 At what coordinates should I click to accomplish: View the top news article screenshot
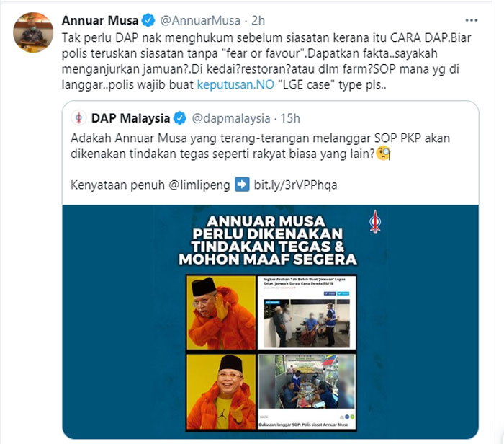(x=307, y=312)
